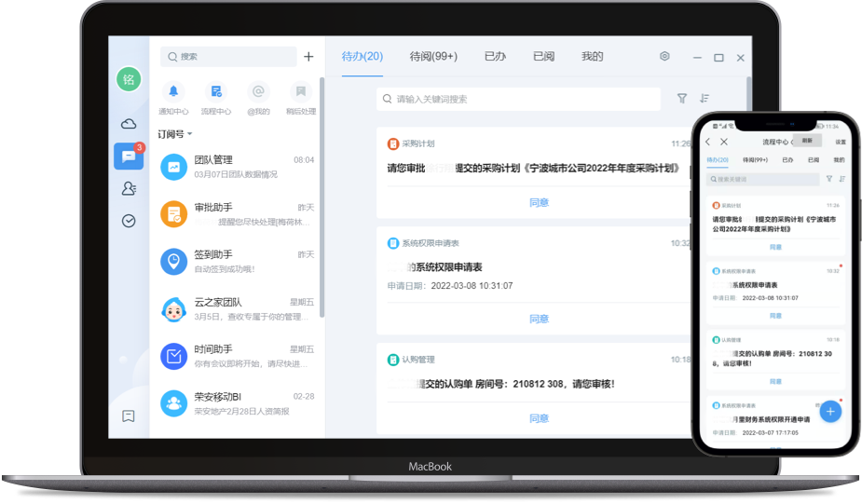Click the bookmark icon at sidebar bottom

click(x=128, y=416)
